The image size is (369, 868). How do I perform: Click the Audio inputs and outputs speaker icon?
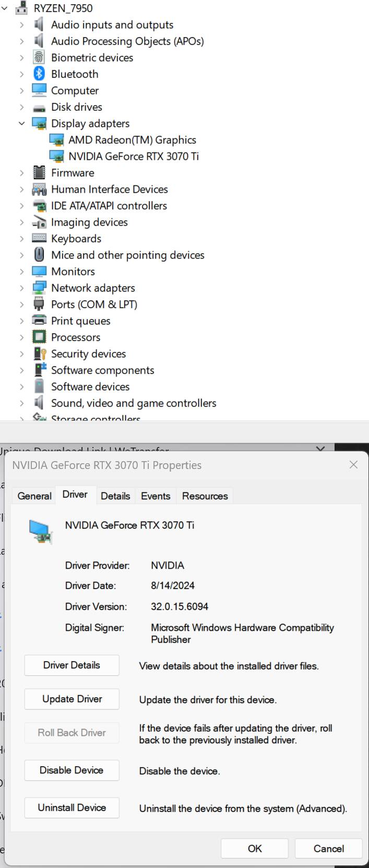click(39, 25)
